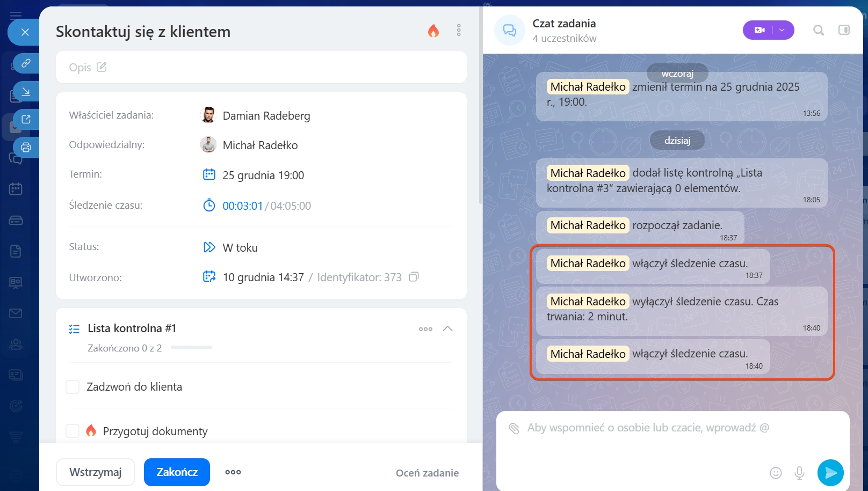
Task: Click the Wstrzymaj button
Action: click(96, 472)
